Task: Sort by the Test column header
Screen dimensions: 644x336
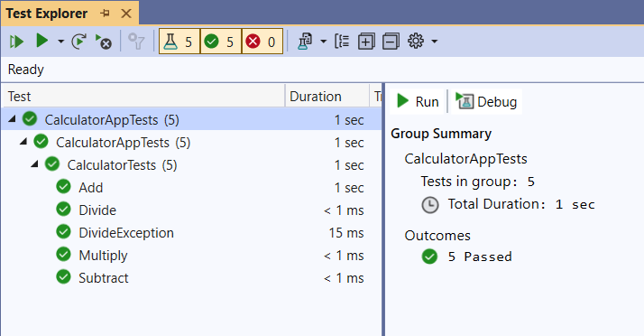Action: coord(143,97)
